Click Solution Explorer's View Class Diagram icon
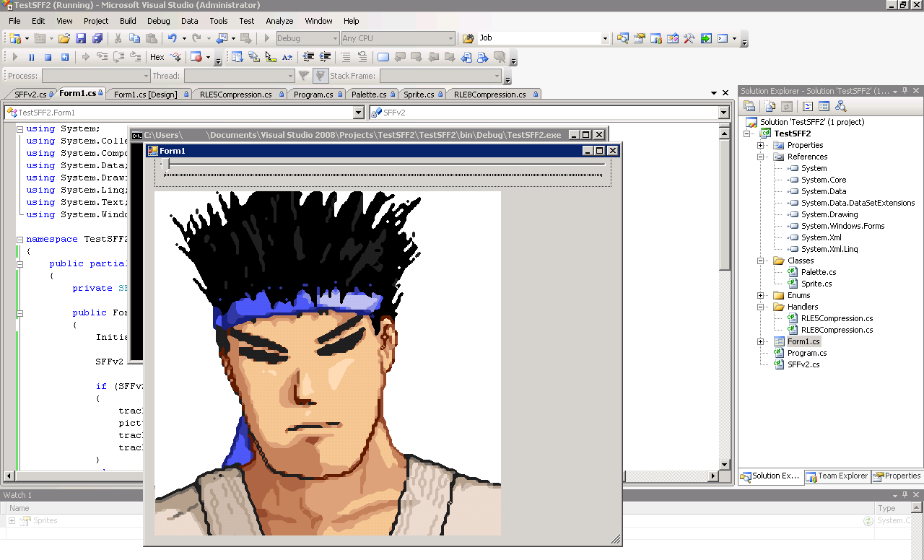This screenshot has width=924, height=560. (x=840, y=106)
